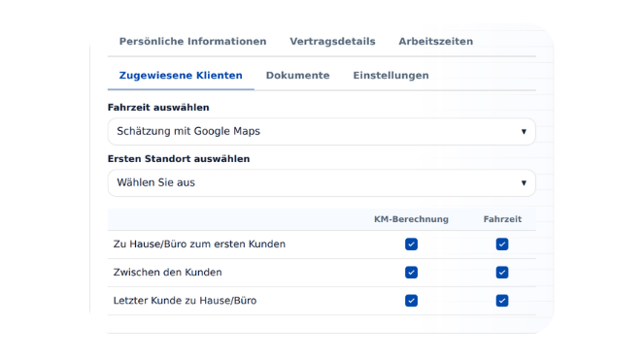Uncheck Fahrzeit for Zu Hause/Büro zum ersten Kunden
The height and width of the screenshot is (358, 644).
[502, 244]
